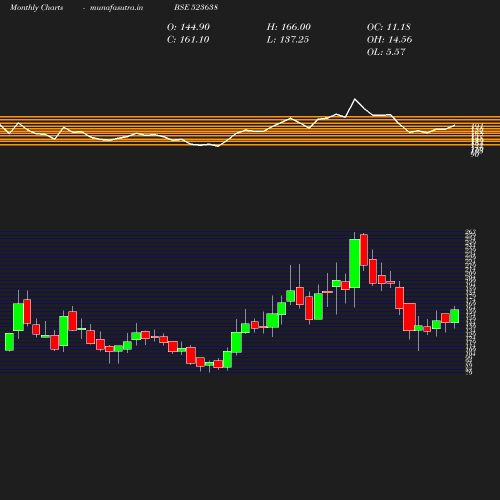Click the tallest green candlestick near the peak

(x=355, y=263)
